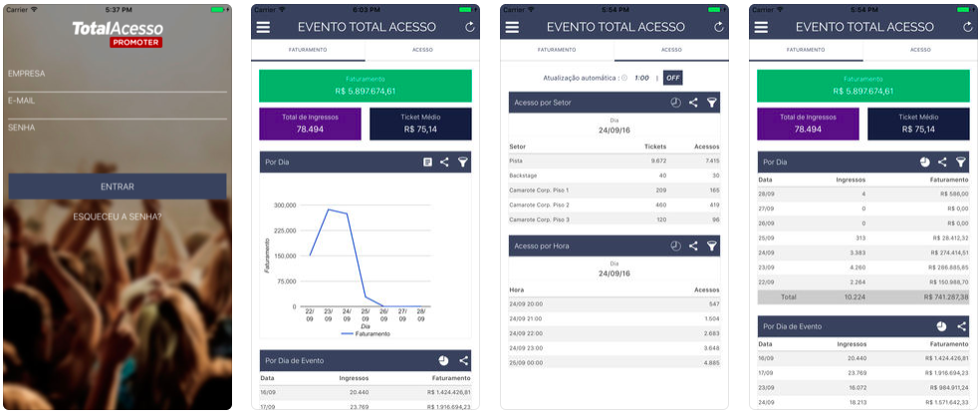
Task: Share Por Dia de Evento below the line chart
Action: pyautogui.click(x=463, y=360)
